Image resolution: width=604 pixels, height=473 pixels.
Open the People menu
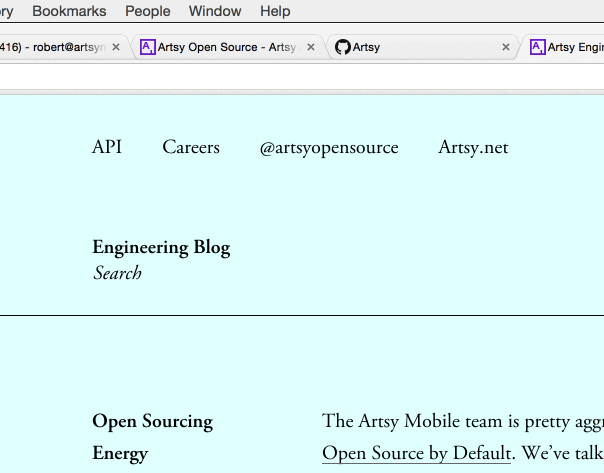(x=148, y=11)
